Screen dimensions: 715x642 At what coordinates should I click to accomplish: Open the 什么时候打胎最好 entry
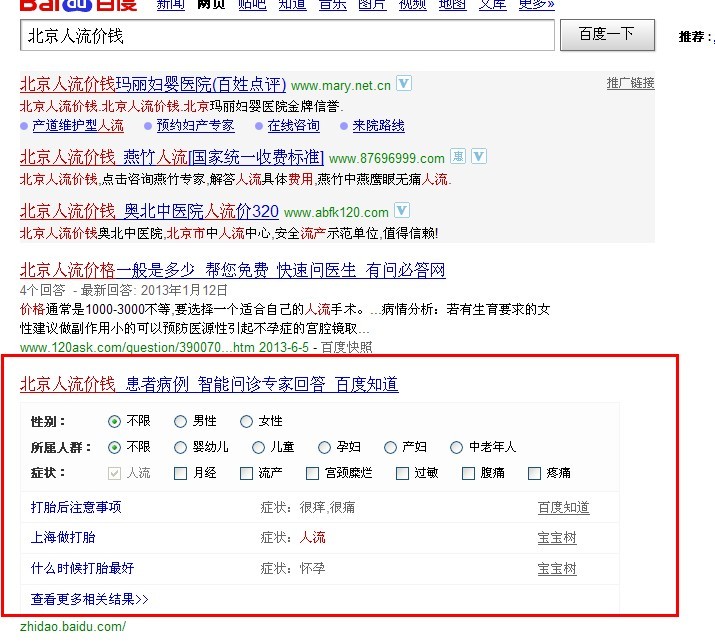[x=82, y=568]
